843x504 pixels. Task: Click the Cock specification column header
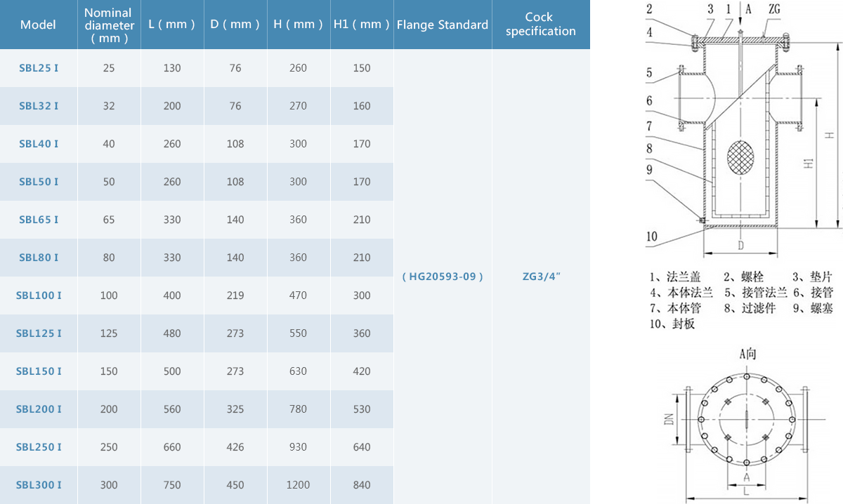pos(541,24)
